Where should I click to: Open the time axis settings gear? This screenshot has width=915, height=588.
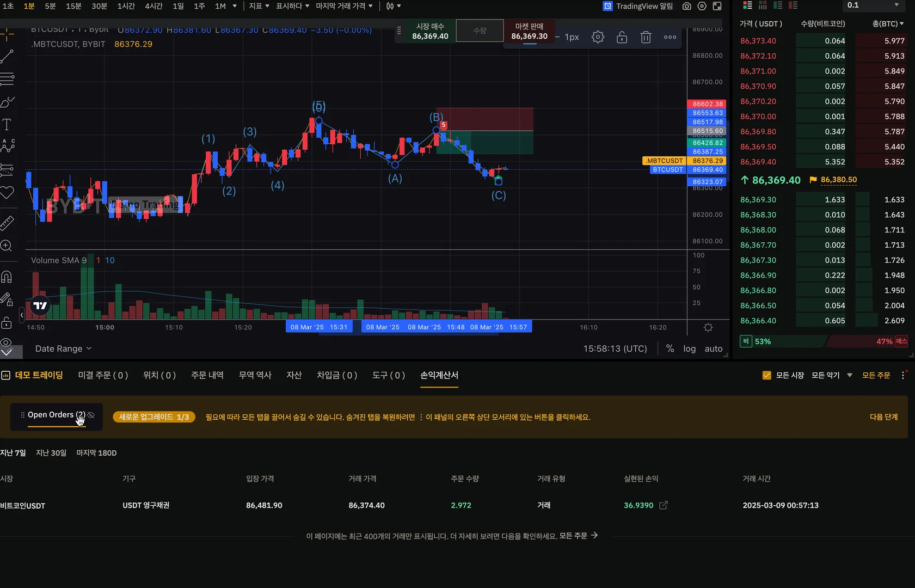[708, 328]
